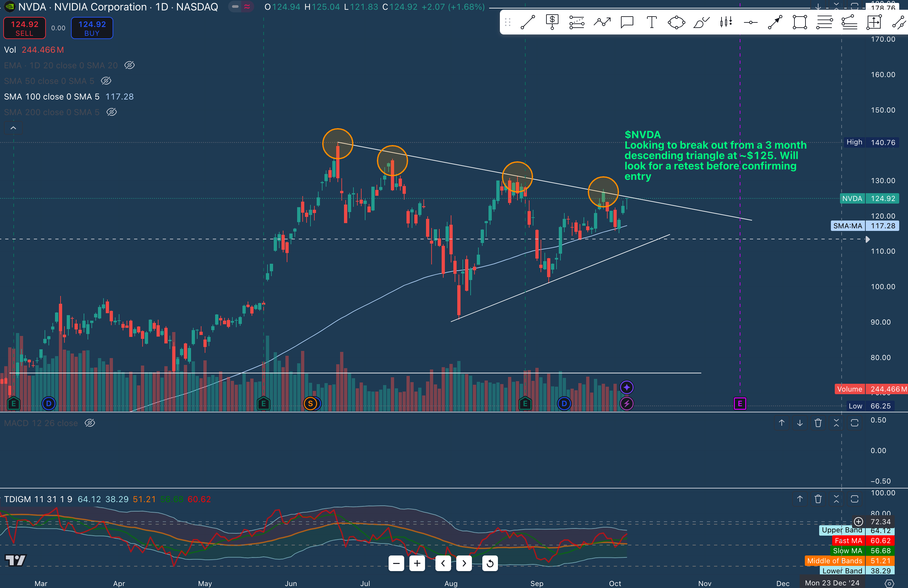Select the Measure position box tool
Viewport: 908px width, 588px height.
[x=874, y=22]
